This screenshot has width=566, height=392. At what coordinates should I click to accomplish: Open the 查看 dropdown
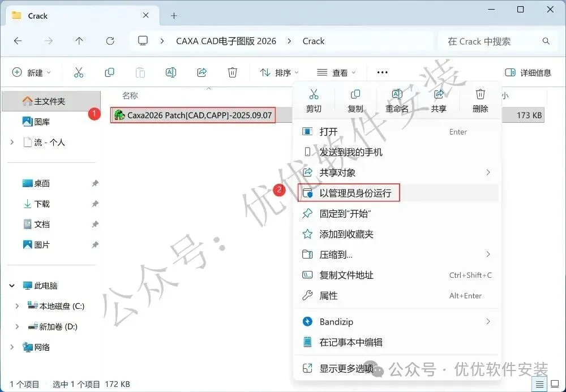[336, 72]
